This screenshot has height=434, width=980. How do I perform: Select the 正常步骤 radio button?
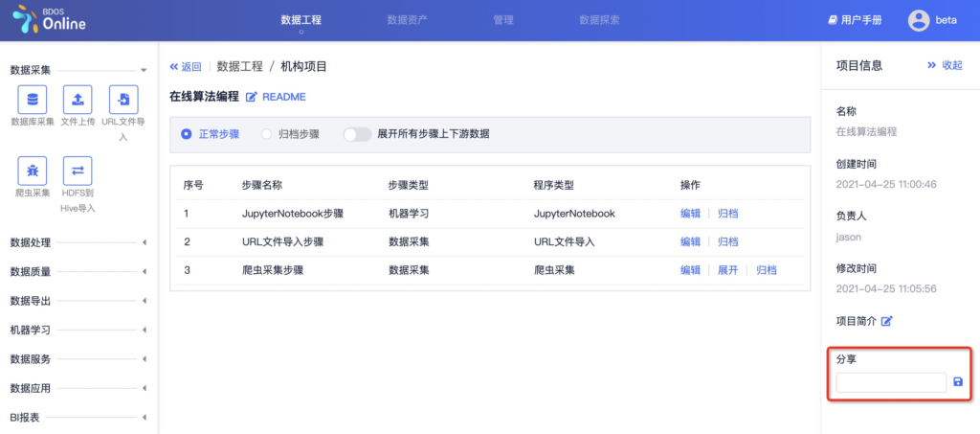coord(187,134)
